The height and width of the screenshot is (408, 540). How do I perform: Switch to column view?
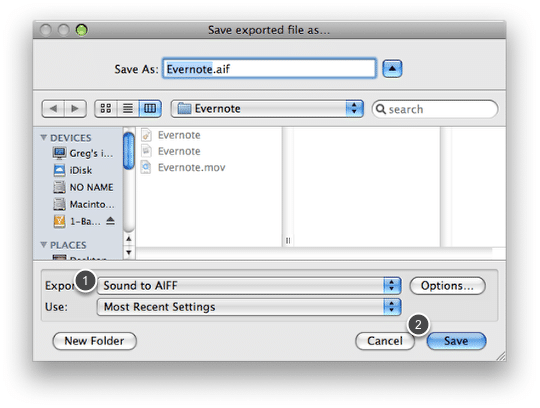[x=150, y=109]
